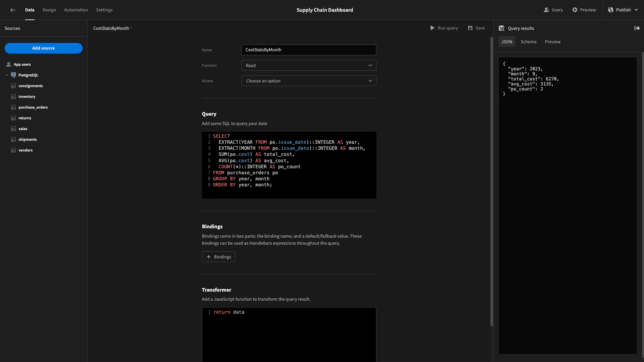Image resolution: width=644 pixels, height=362 pixels.
Task: Switch to the Data tab
Action: click(30, 10)
